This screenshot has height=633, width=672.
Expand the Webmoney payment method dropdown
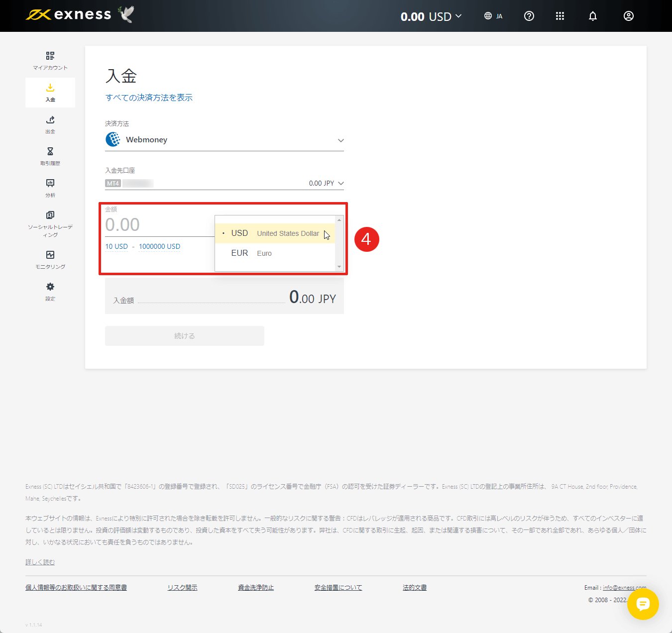coord(224,139)
